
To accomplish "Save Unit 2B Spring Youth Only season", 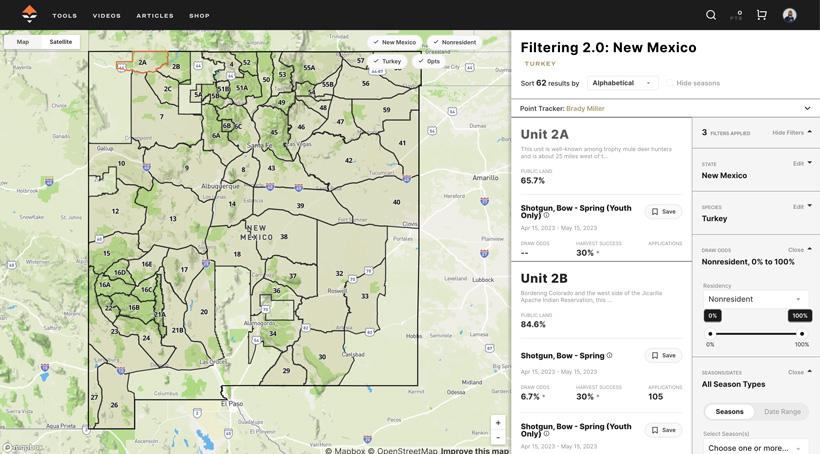I will (x=663, y=430).
